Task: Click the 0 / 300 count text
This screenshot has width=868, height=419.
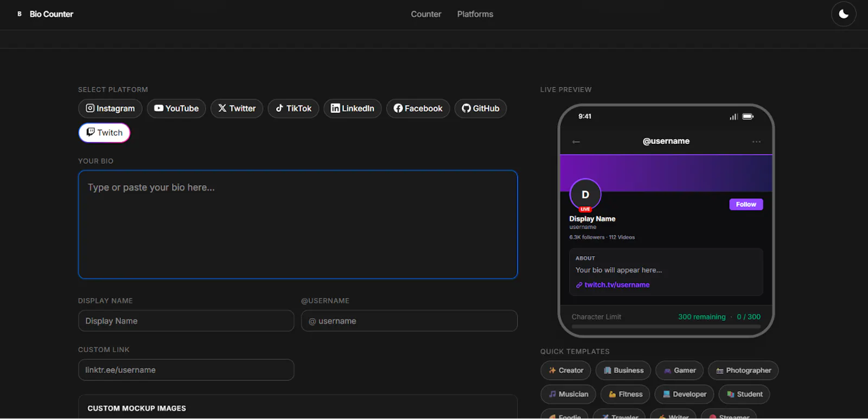Action: pyautogui.click(x=749, y=317)
